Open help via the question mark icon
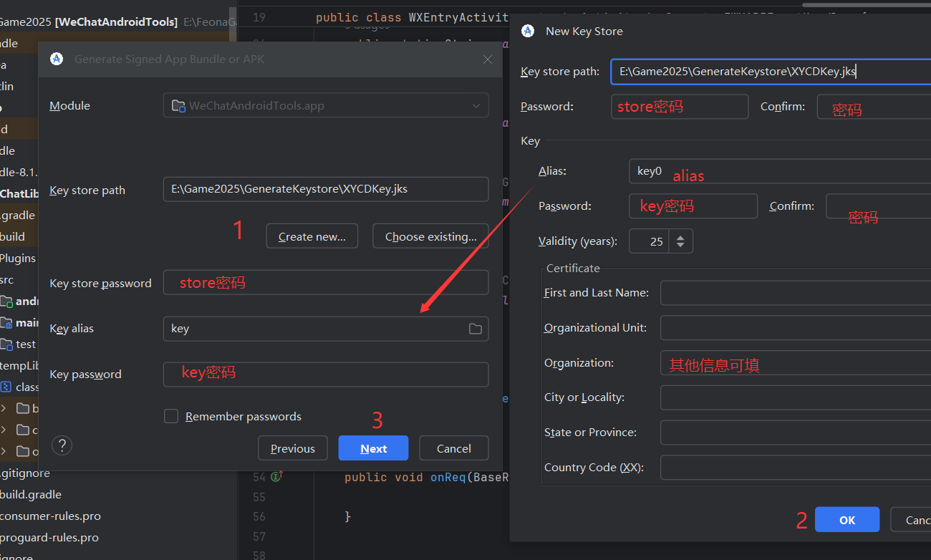931x560 pixels. pos(62,445)
